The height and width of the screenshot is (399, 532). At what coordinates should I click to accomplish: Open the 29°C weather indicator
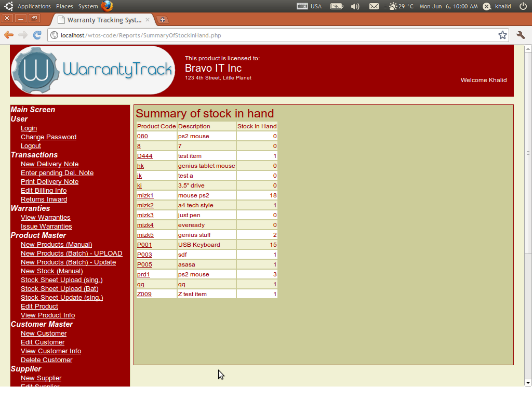tap(397, 6)
